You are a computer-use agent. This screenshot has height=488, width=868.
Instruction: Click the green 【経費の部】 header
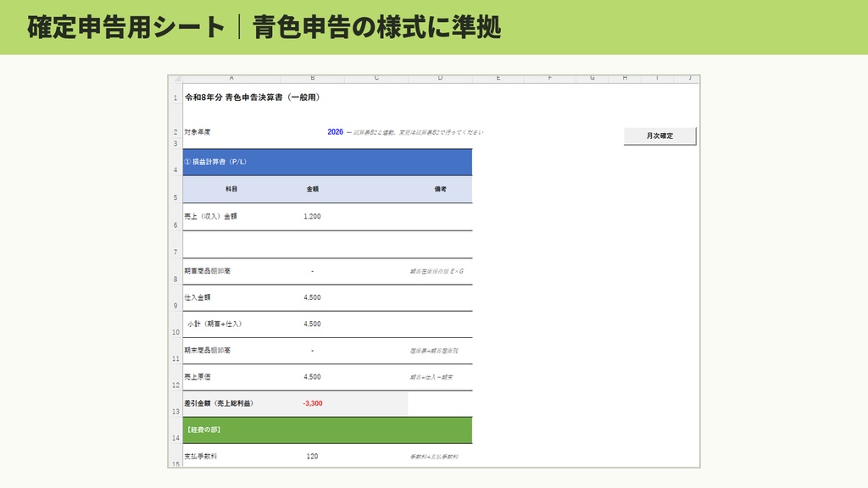point(327,430)
